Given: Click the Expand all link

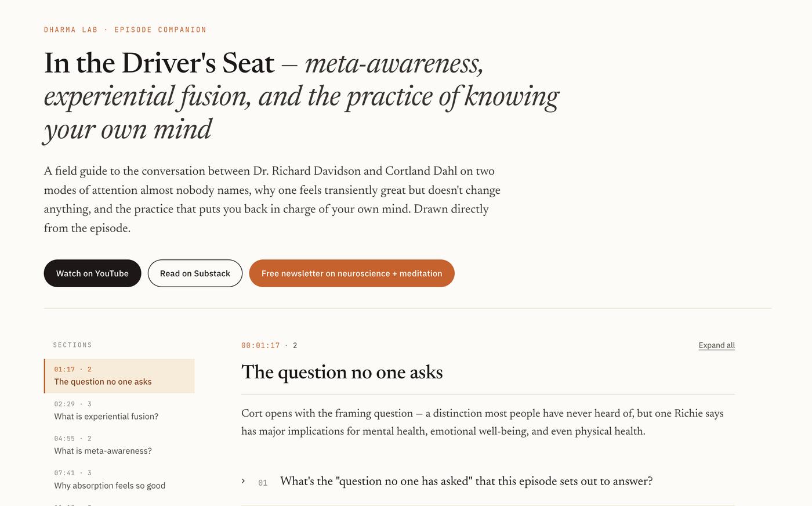Looking at the screenshot, I should click(x=716, y=345).
